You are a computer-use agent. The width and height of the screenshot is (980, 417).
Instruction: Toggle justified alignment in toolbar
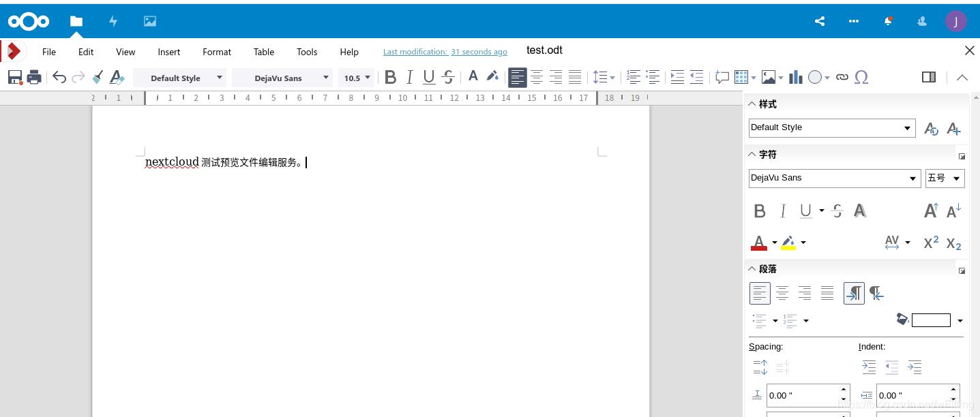(575, 78)
